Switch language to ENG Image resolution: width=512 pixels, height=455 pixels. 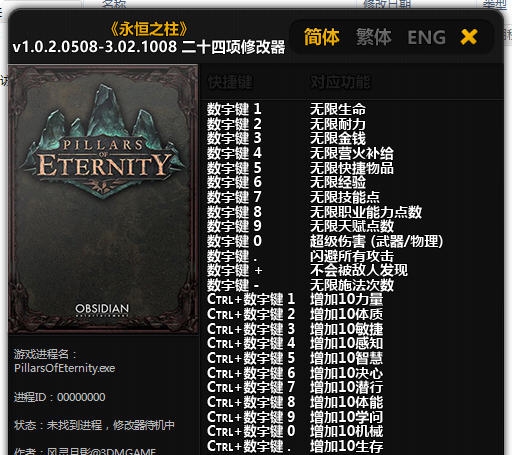click(x=427, y=37)
